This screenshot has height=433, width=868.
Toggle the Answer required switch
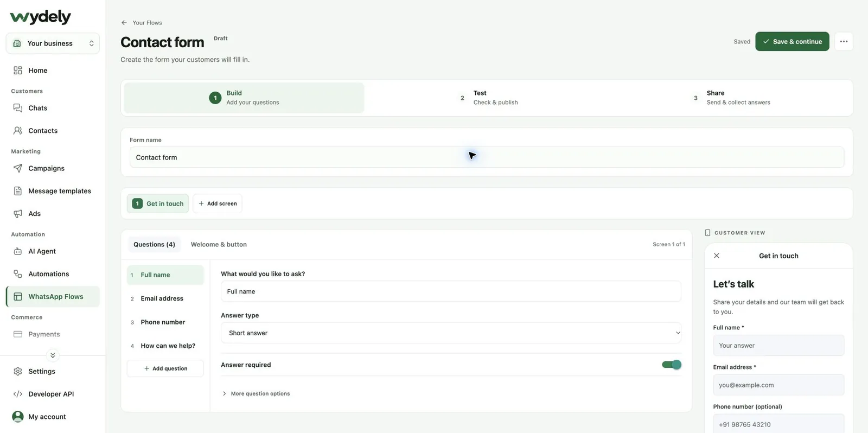pyautogui.click(x=672, y=365)
